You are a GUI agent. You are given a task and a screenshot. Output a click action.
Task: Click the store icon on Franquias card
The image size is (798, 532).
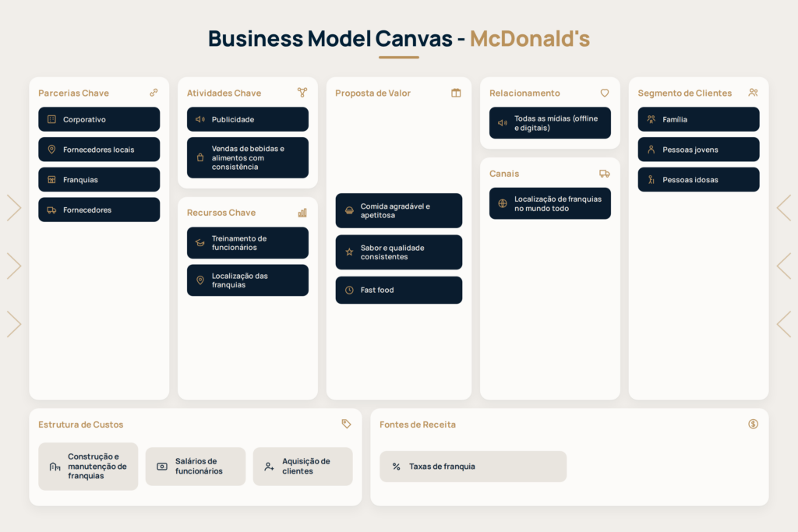(51, 179)
